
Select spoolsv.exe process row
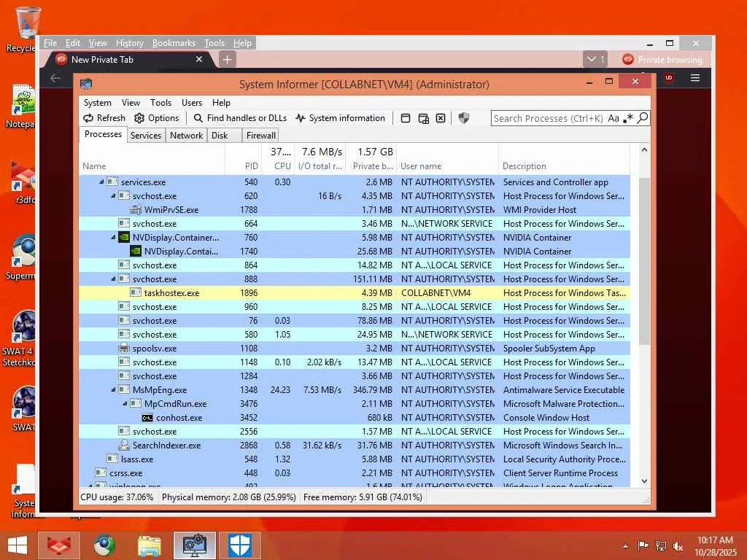pos(355,348)
